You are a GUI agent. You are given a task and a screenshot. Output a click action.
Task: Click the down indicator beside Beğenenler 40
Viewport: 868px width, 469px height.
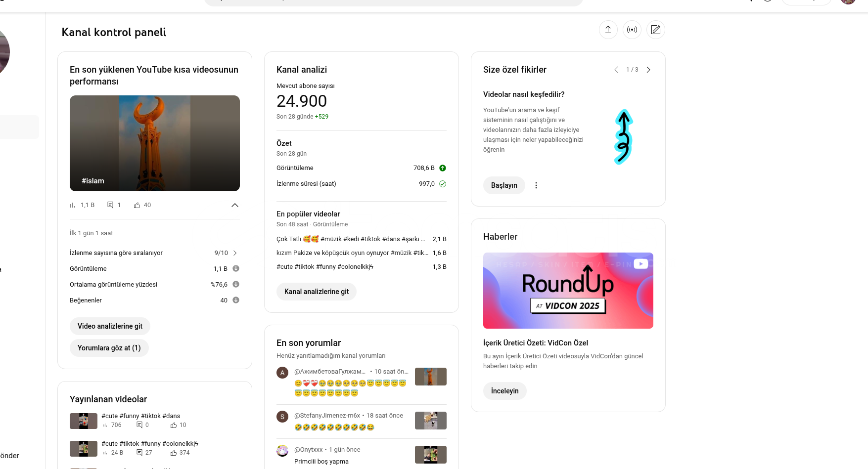[236, 300]
